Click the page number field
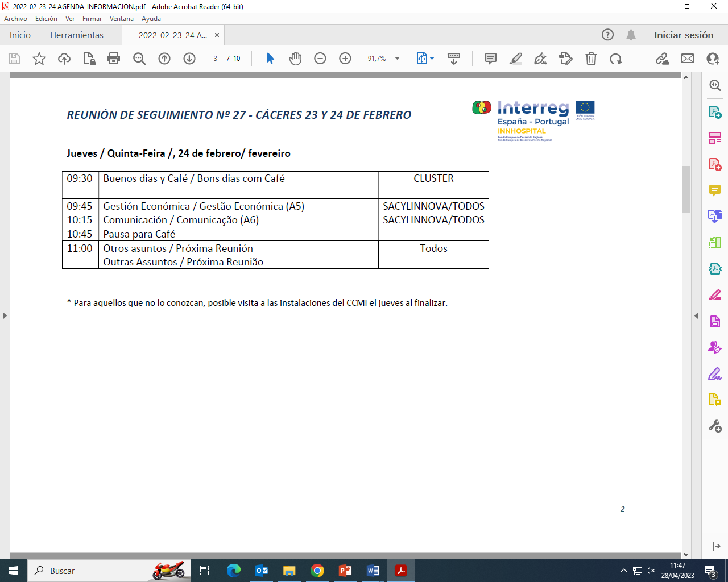 click(x=216, y=59)
